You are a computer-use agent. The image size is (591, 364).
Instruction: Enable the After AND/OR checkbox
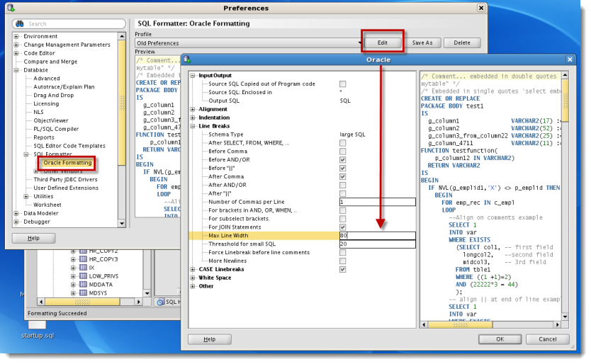(342, 185)
